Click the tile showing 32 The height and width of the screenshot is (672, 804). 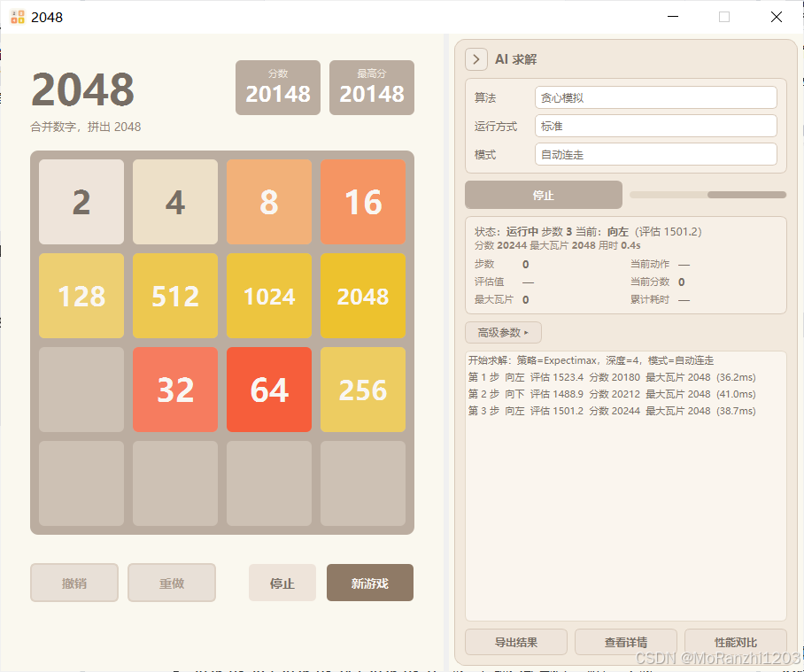[175, 390]
